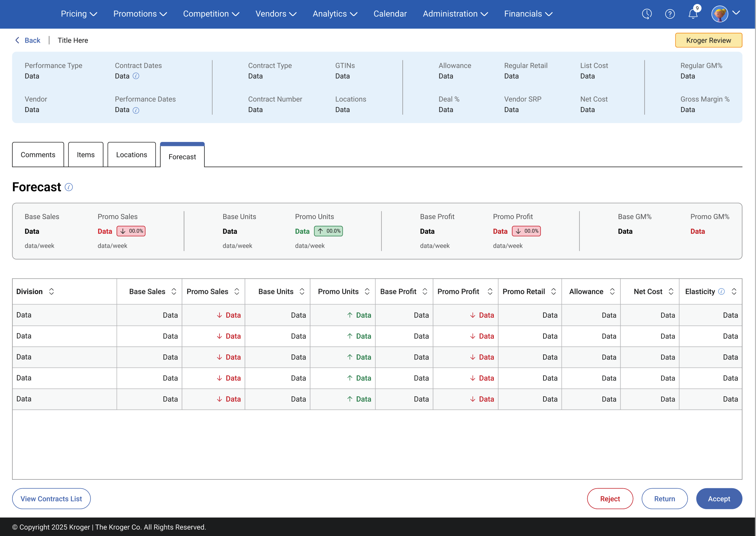The image size is (756, 536).
Task: Sort table by Division column
Action: point(51,292)
